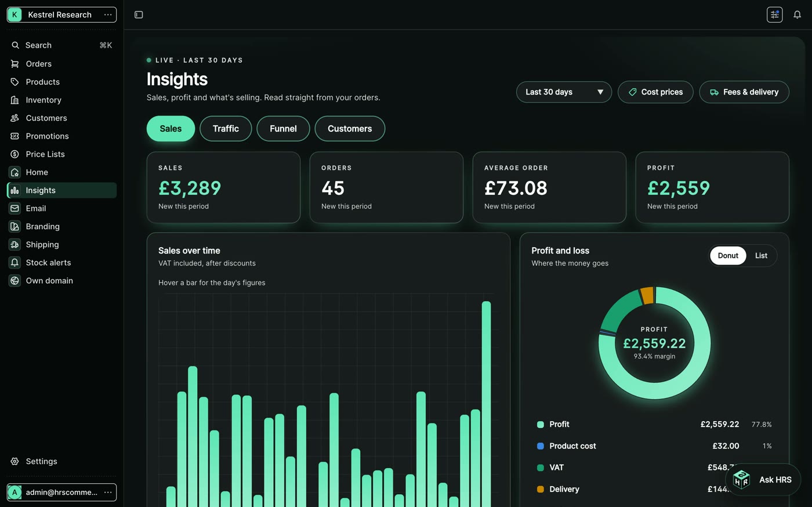This screenshot has height=507, width=812.
Task: Click the Ask HRS cube icon
Action: [741, 479]
